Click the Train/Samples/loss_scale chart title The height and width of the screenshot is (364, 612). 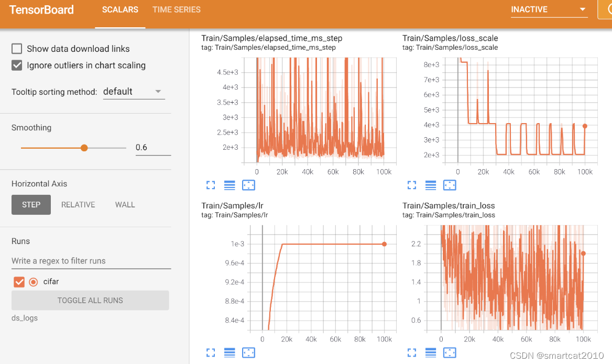450,38
